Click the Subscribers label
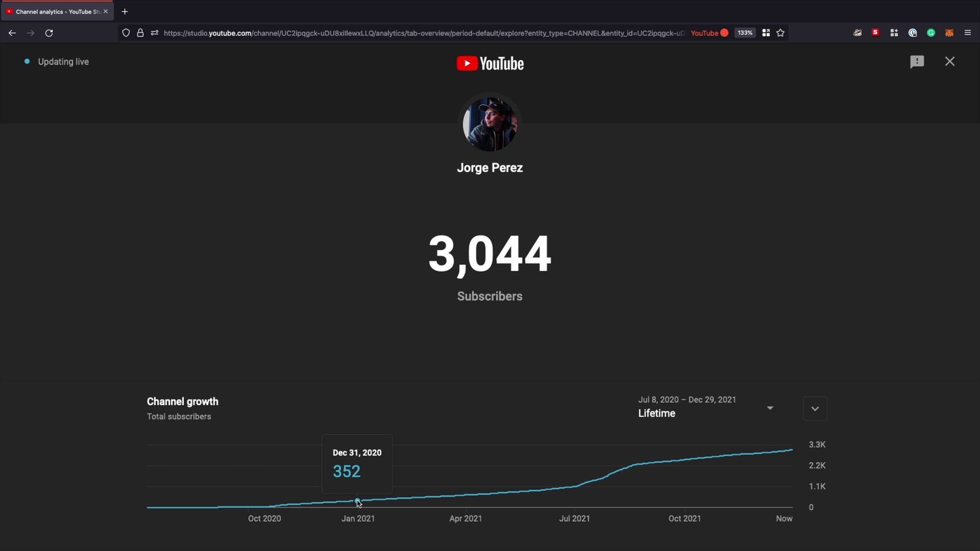The height and width of the screenshot is (551, 980). coord(490,296)
